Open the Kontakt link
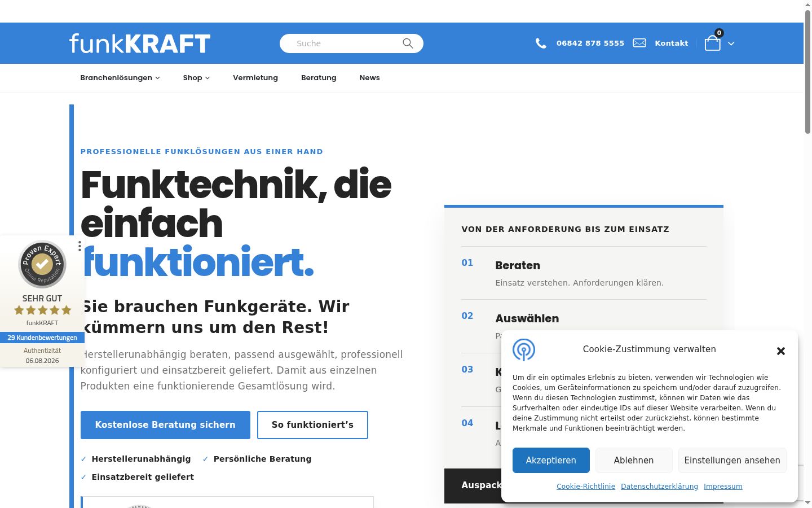Screen dimensions: 812x508 [672, 43]
